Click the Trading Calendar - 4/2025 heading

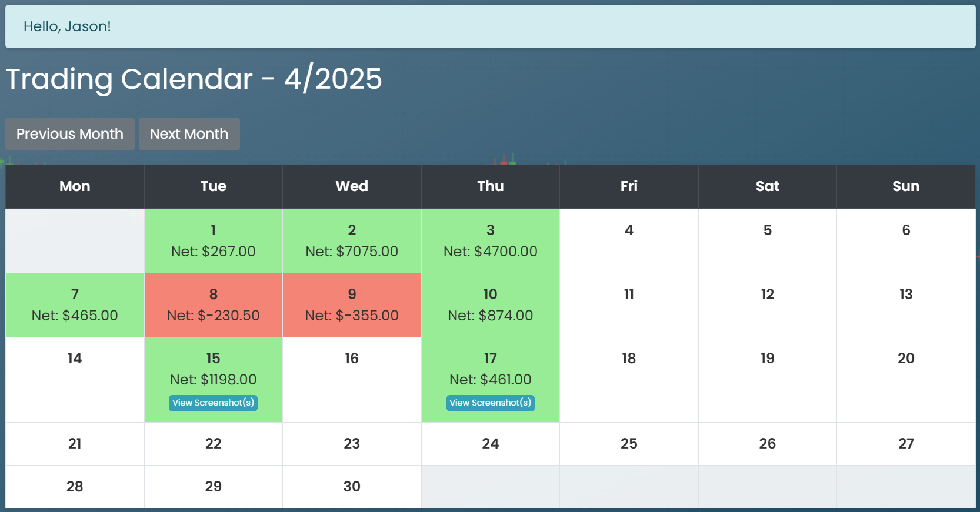(x=194, y=79)
